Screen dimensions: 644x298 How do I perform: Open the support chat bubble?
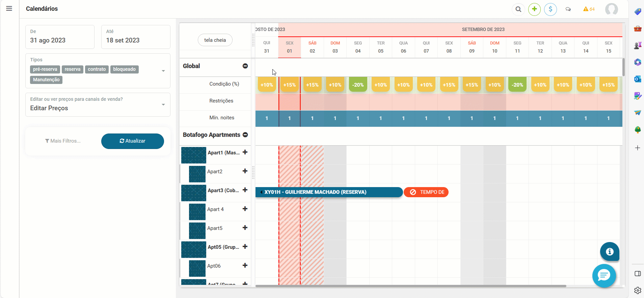pyautogui.click(x=604, y=275)
